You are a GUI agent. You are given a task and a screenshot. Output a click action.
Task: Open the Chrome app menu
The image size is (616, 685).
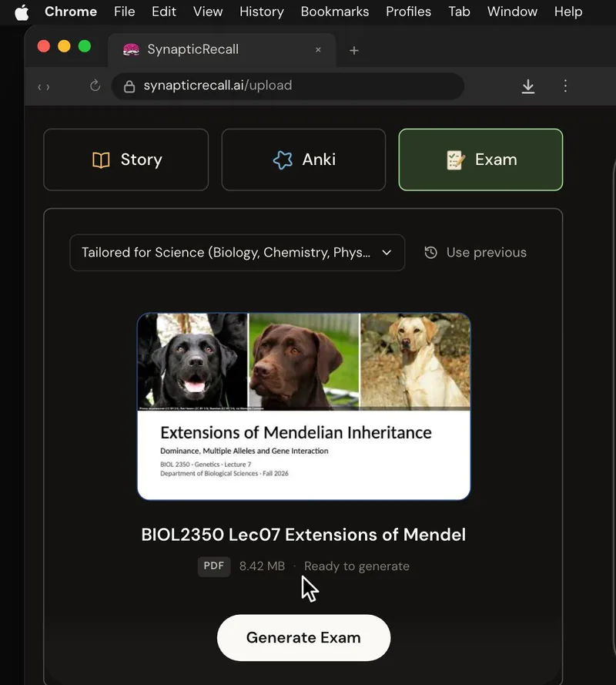71,12
